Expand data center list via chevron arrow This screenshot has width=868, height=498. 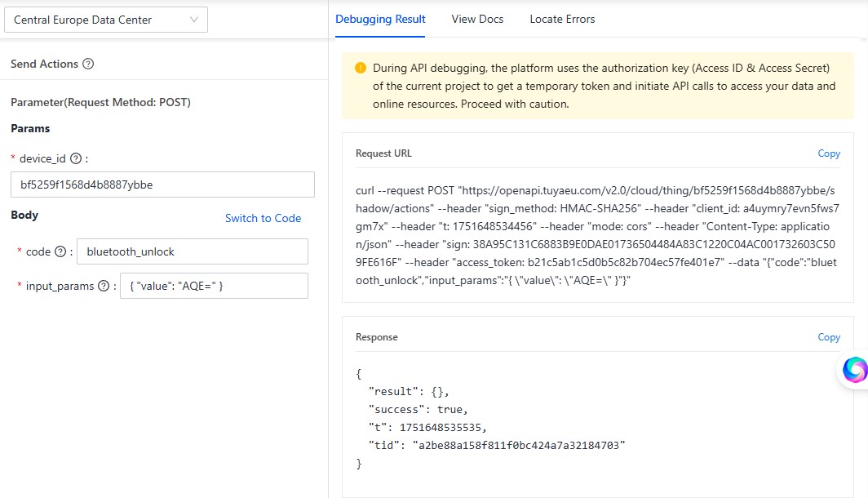click(194, 20)
